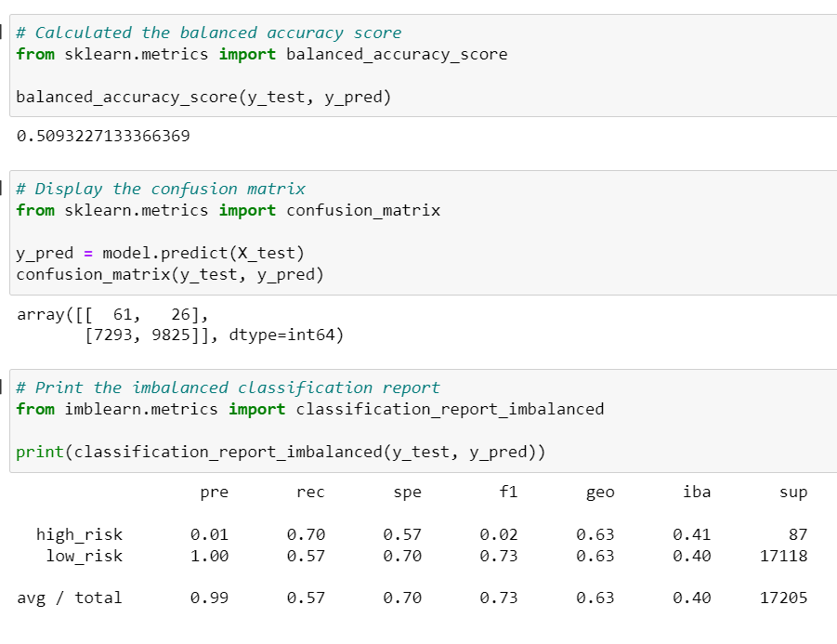
Task: Click the 'high_risk' row label
Action: coord(80,534)
